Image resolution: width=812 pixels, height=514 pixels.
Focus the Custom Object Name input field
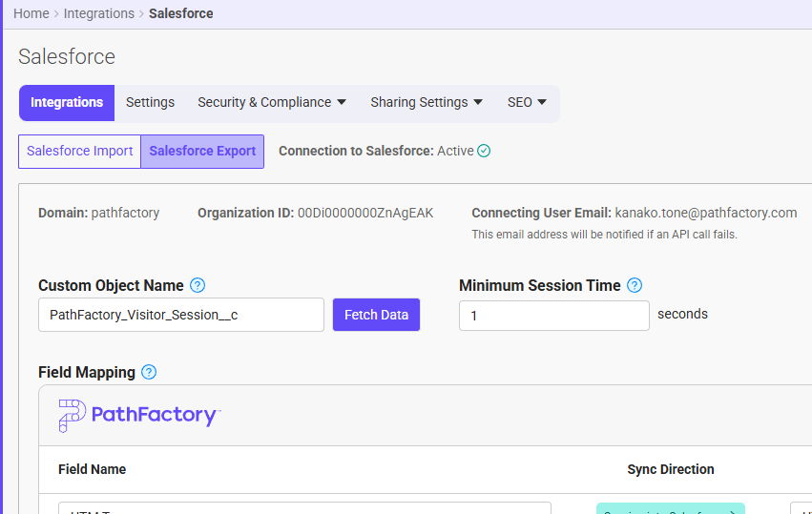181,315
